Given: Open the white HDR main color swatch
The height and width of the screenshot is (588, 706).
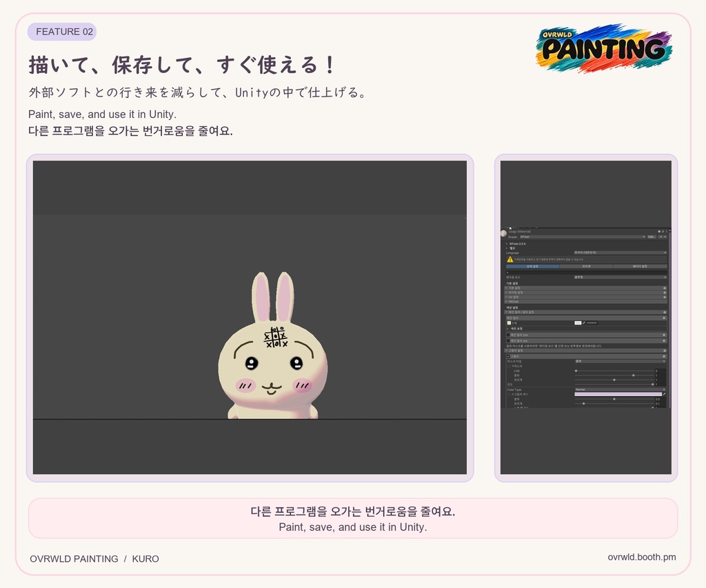Looking at the screenshot, I should coord(578,323).
